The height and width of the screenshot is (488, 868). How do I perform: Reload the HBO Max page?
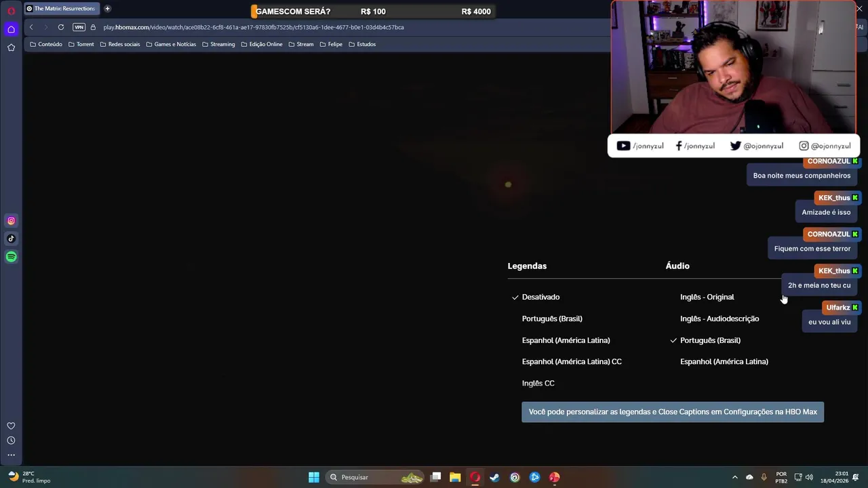click(x=61, y=27)
